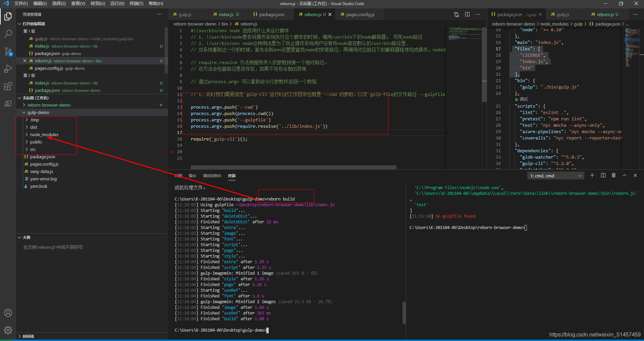Click the lib\index.js gulpfile path link in terminal

[x=285, y=205]
